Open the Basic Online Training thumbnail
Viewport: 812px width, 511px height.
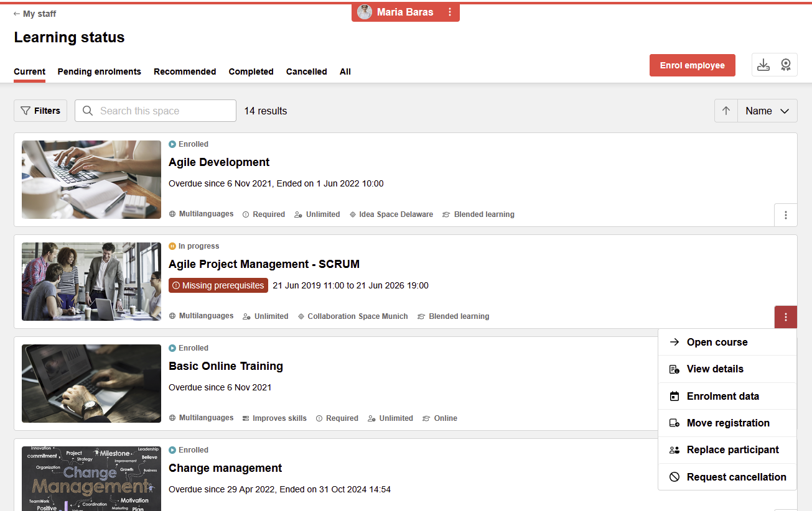click(x=91, y=384)
